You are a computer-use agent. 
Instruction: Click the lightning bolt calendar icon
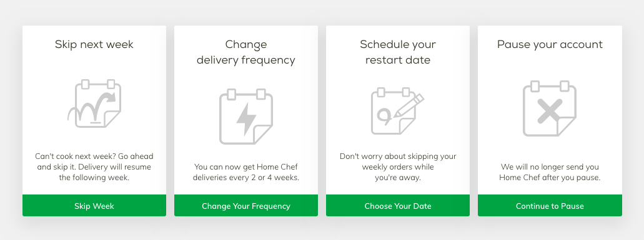(246, 117)
